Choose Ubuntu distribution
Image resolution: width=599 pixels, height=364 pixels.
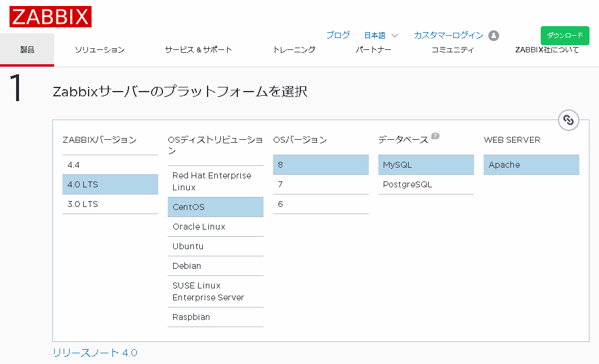point(215,246)
